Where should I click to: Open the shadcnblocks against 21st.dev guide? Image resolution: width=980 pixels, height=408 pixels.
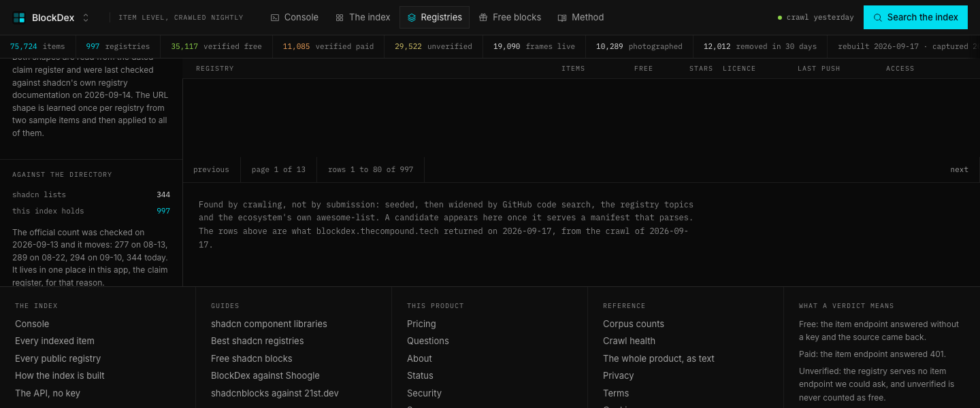click(x=275, y=394)
